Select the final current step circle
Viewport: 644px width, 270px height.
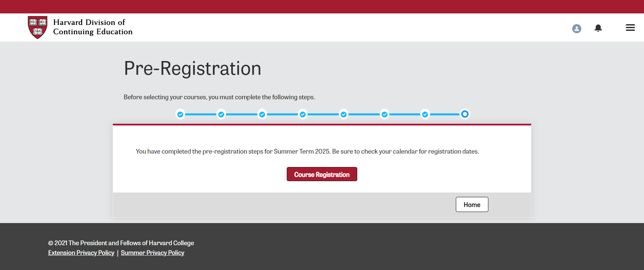465,114
